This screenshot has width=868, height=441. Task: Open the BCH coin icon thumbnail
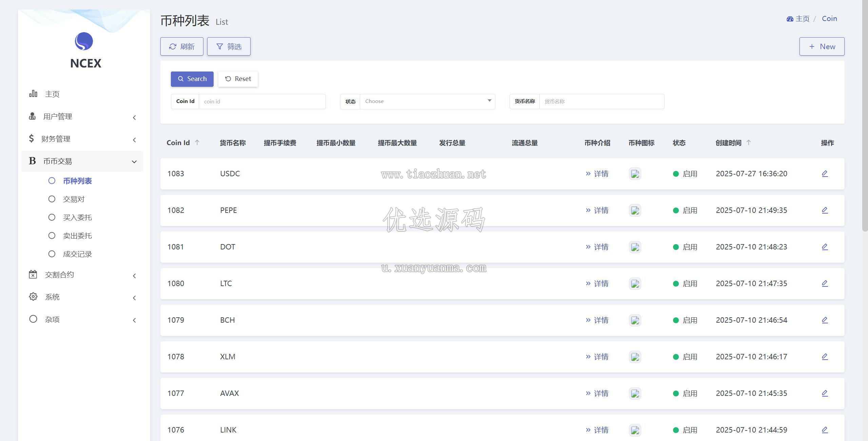pyautogui.click(x=635, y=320)
